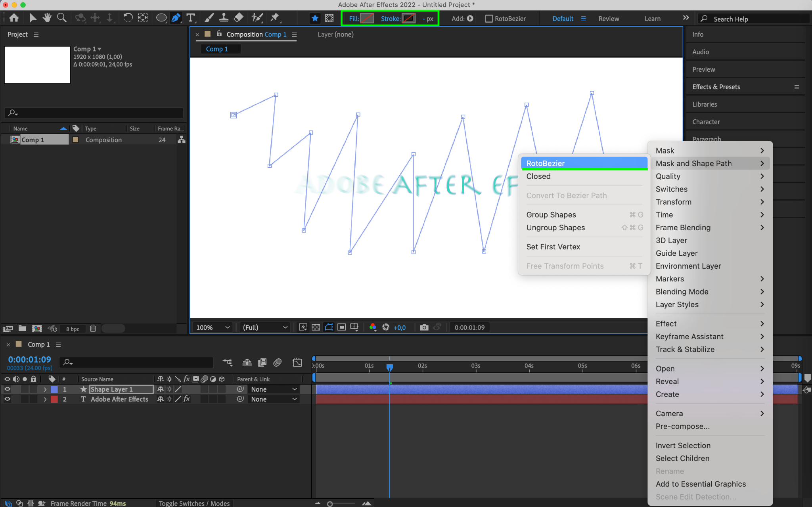Open Effects & Presets panel menu
Viewport: 812px width, 507px height.
coord(797,87)
